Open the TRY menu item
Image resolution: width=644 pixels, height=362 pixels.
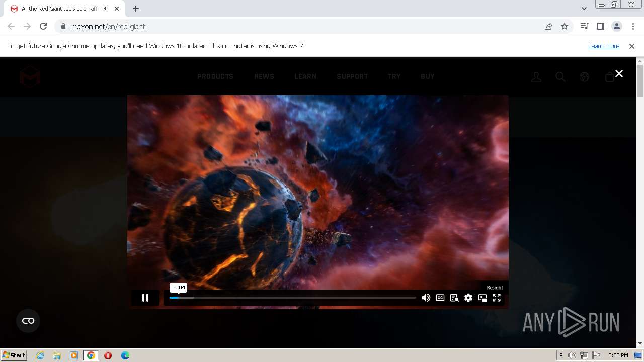tap(394, 76)
